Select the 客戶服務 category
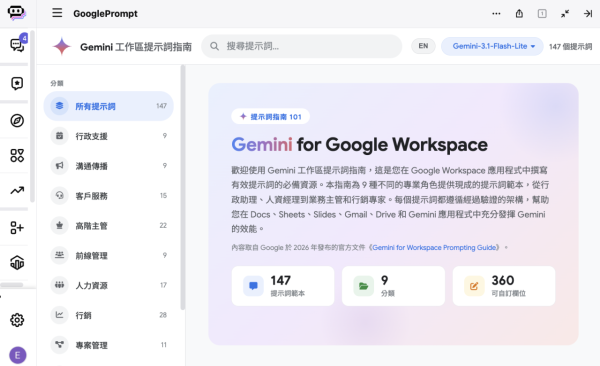600x366 pixels. pyautogui.click(x=109, y=196)
